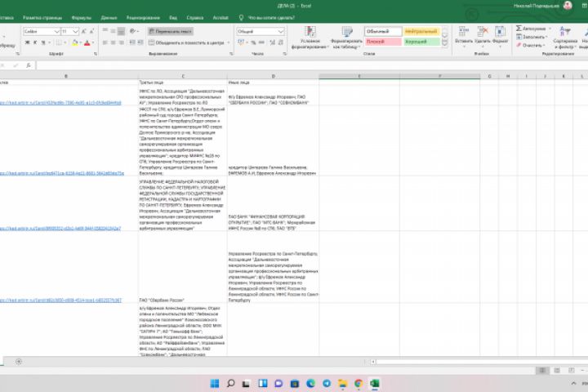
Task: Open File Explorer from the taskbar
Action: coord(342,383)
